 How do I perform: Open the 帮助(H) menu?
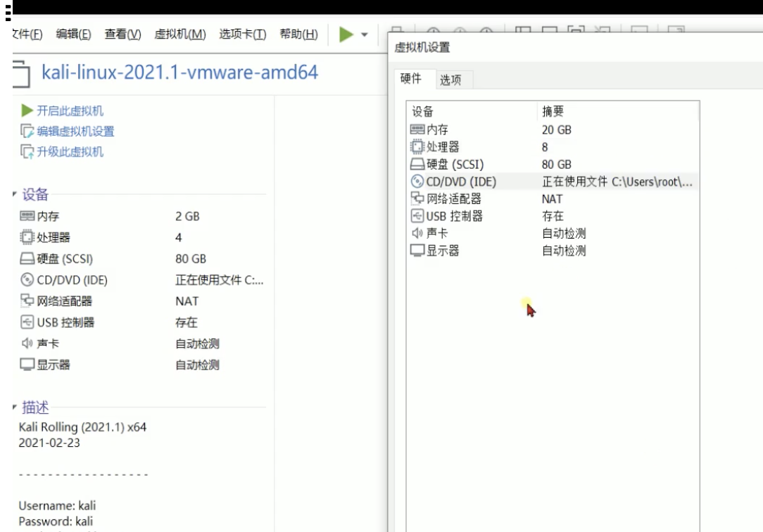[298, 34]
